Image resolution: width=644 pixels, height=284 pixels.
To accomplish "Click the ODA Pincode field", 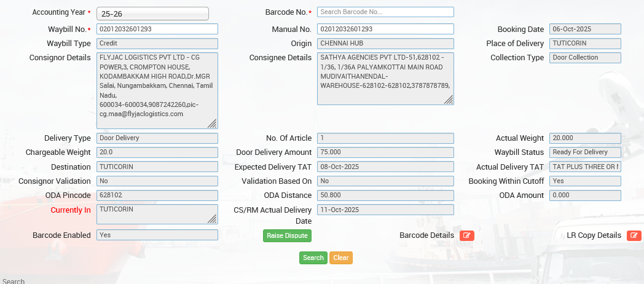I will pos(157,195).
